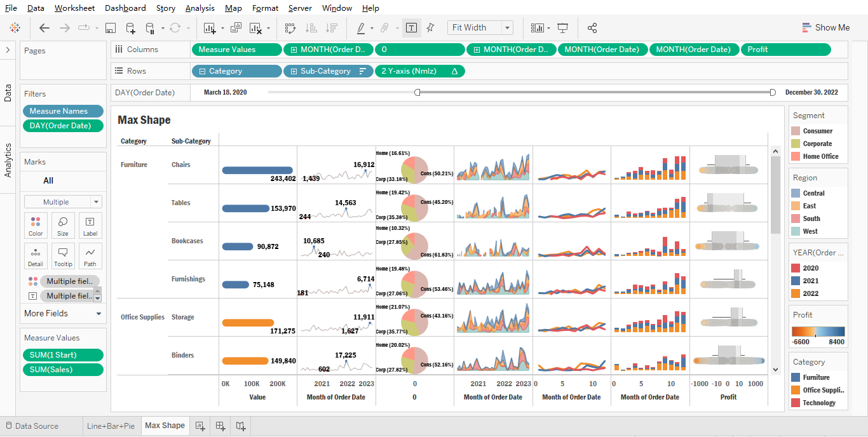868x437 pixels.
Task: Click the Tooltip button on Marks card
Action: (x=62, y=256)
